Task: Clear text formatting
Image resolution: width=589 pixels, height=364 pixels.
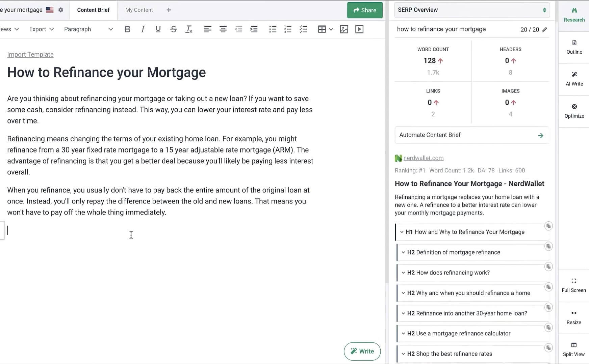Action: point(189,29)
